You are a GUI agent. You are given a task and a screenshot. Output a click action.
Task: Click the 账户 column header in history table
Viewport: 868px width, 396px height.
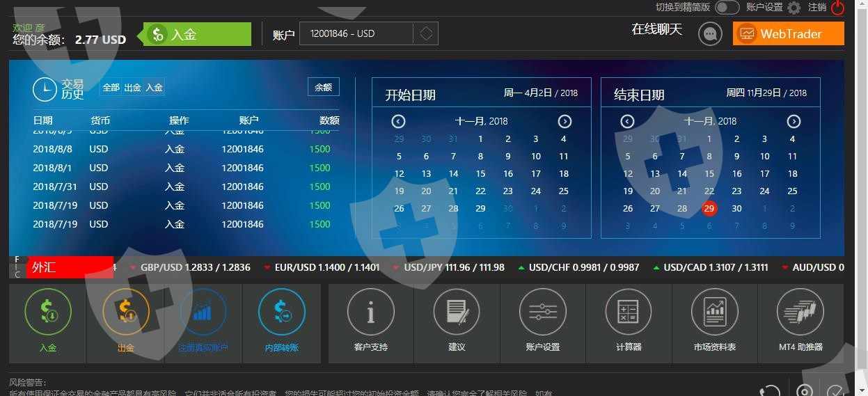[x=248, y=120]
